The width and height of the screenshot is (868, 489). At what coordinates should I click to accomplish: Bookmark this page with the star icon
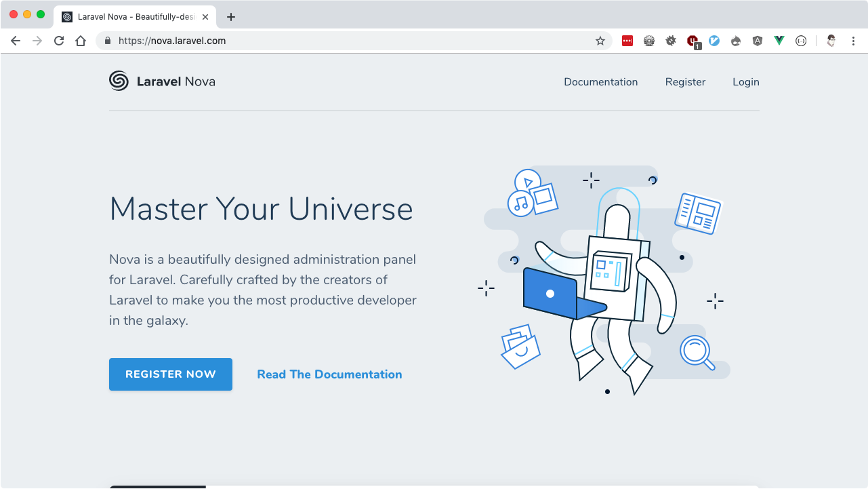pyautogui.click(x=600, y=41)
